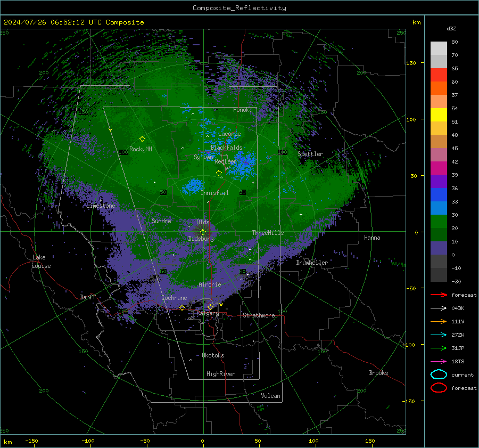
Task: Click the Olds label
Action: (203, 222)
